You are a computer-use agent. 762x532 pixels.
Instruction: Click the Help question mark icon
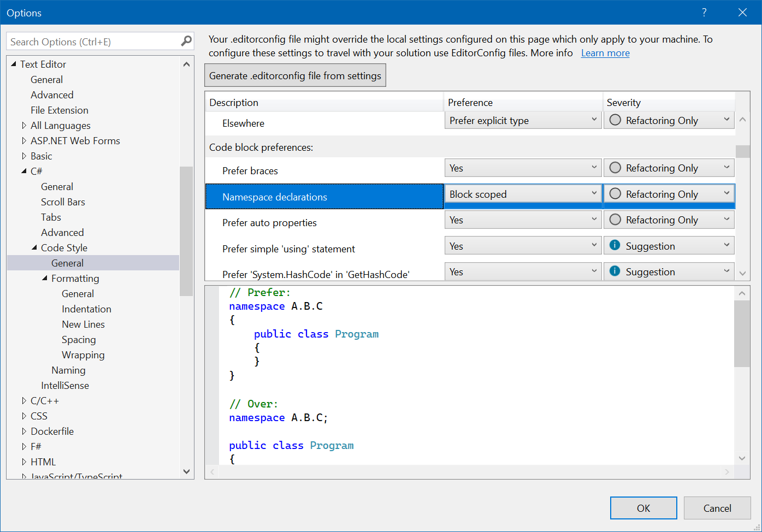[x=704, y=12]
